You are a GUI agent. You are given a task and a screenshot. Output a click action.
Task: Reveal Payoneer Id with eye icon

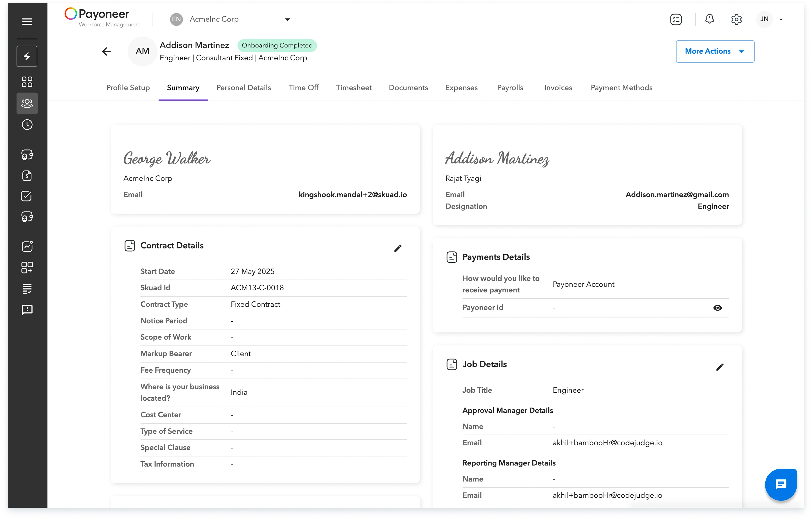pos(717,308)
